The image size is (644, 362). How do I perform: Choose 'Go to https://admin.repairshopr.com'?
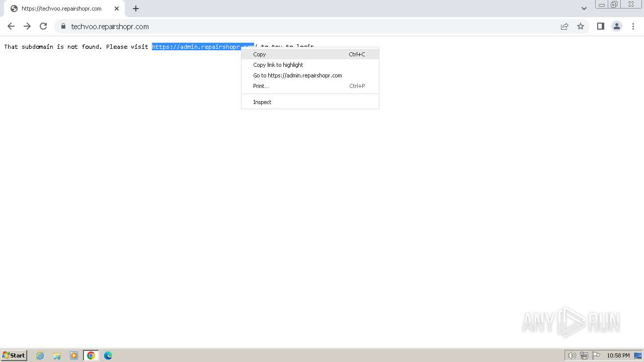(310, 75)
